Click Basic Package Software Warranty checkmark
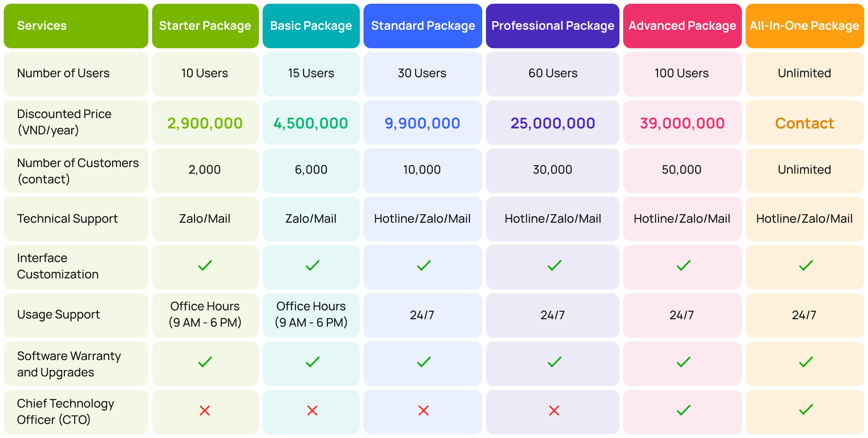Screen dimensions: 868x438 [312, 362]
